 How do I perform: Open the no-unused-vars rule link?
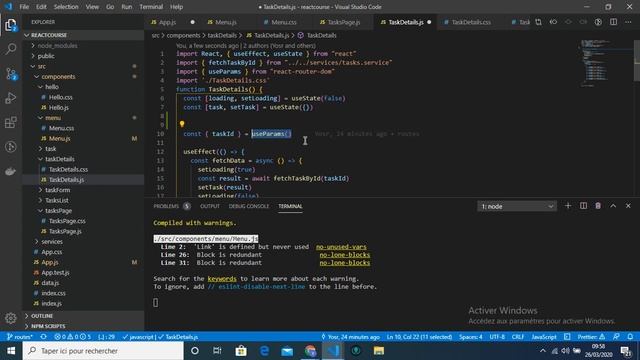[x=341, y=247]
